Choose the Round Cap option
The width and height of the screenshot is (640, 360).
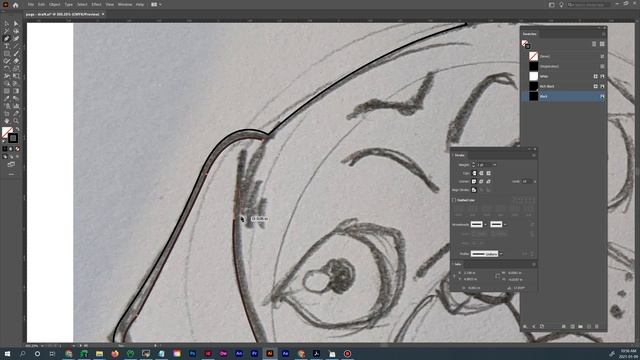tap(481, 173)
